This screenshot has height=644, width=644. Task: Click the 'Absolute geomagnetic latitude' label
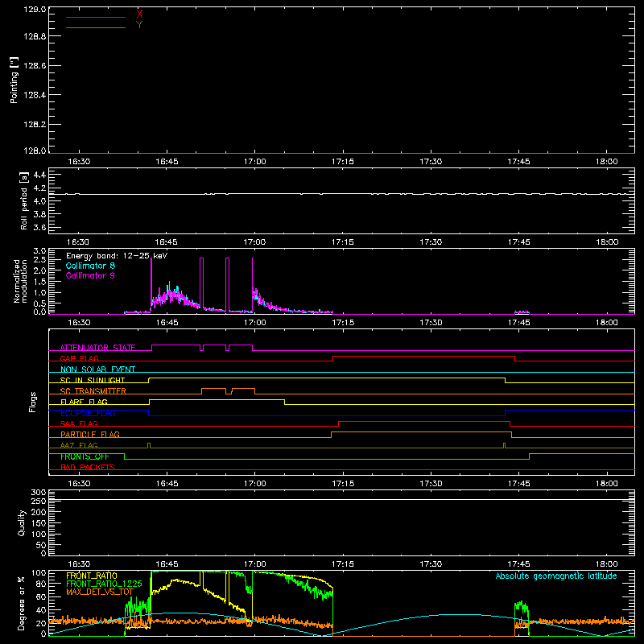tap(556, 576)
